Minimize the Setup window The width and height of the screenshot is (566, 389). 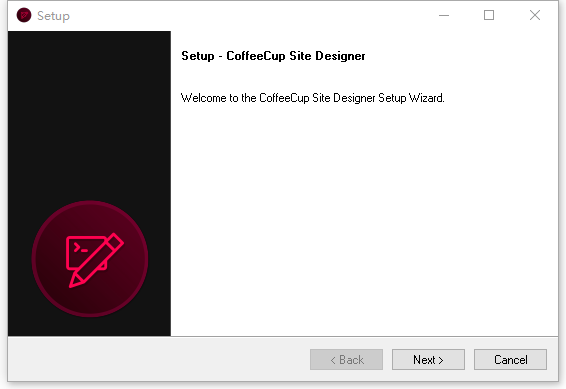(444, 15)
